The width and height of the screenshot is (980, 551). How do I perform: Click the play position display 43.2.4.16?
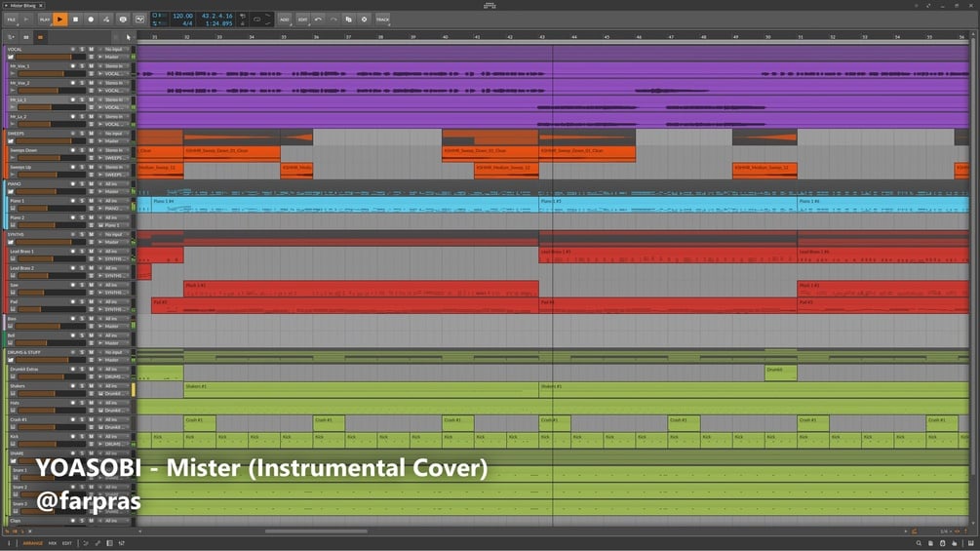[216, 16]
